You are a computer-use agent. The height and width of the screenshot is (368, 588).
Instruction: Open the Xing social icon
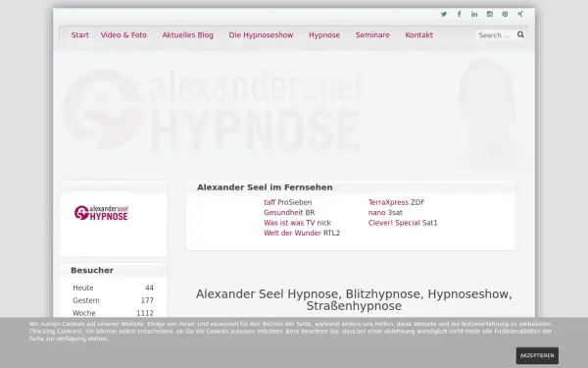[520, 15]
